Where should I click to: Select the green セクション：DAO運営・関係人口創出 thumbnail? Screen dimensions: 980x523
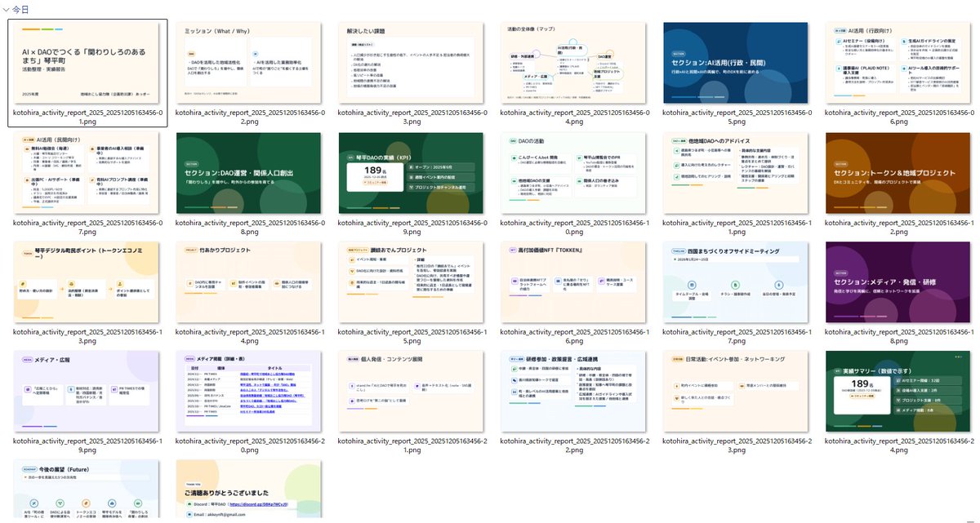pyautogui.click(x=250, y=174)
